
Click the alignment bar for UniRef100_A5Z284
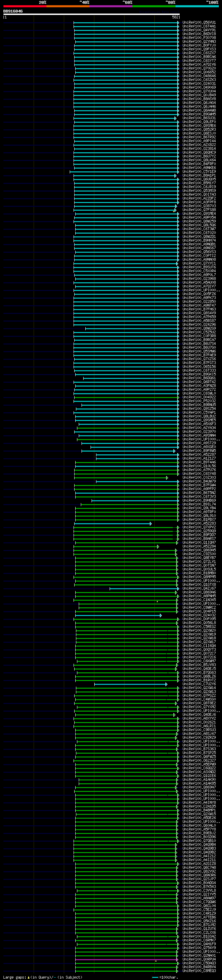pyautogui.click(x=116, y=546)
